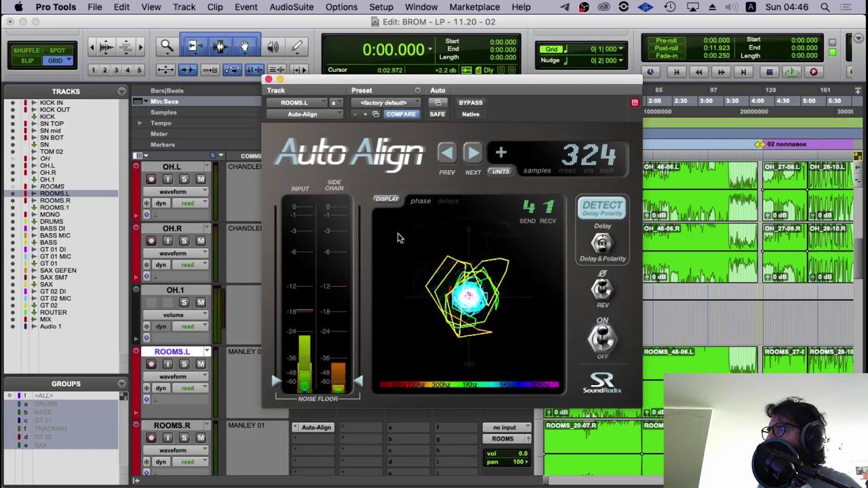Image resolution: width=868 pixels, height=488 pixels.
Task: Open the Clip menu
Action: pos(215,7)
